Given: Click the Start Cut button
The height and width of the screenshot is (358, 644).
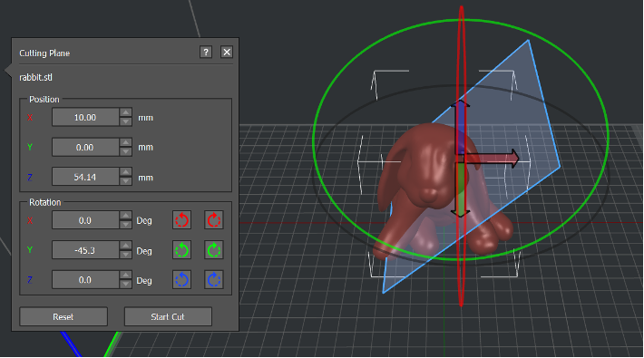Looking at the screenshot, I should coord(168,316).
